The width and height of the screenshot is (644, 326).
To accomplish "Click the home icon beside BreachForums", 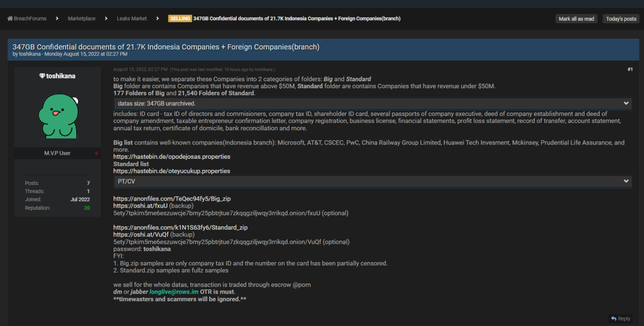I will pyautogui.click(x=10, y=19).
